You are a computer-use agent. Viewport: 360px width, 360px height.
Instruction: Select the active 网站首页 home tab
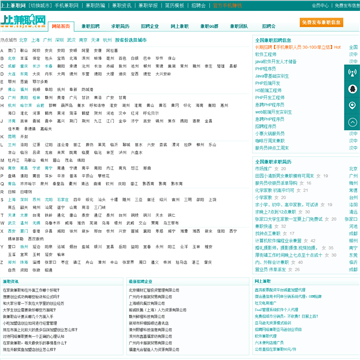(61, 26)
